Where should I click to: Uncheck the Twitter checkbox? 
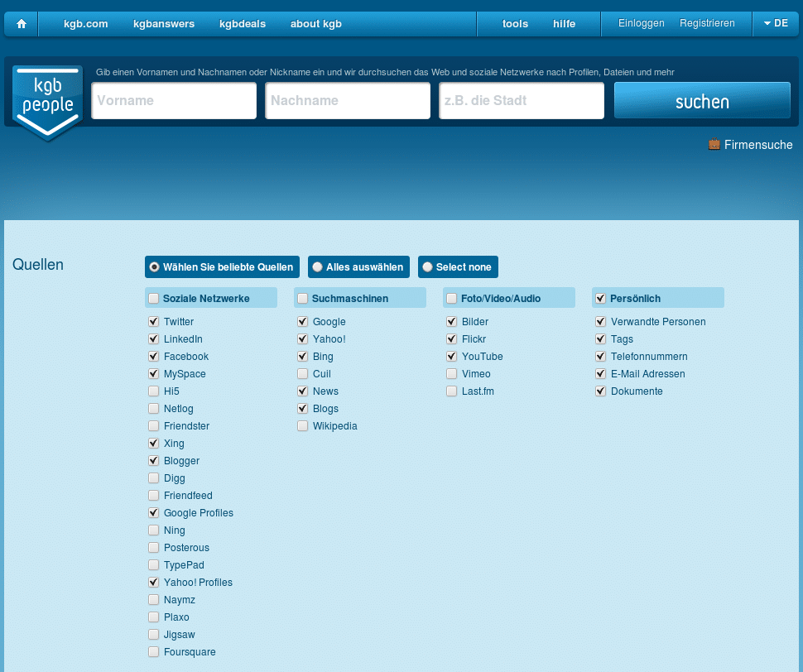[154, 321]
